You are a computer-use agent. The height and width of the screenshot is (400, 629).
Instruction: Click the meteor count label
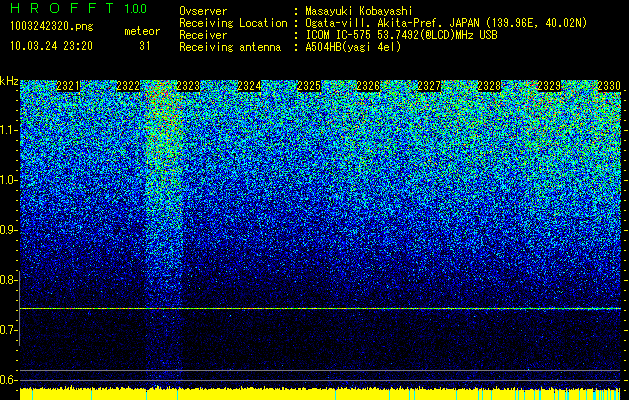tap(142, 31)
